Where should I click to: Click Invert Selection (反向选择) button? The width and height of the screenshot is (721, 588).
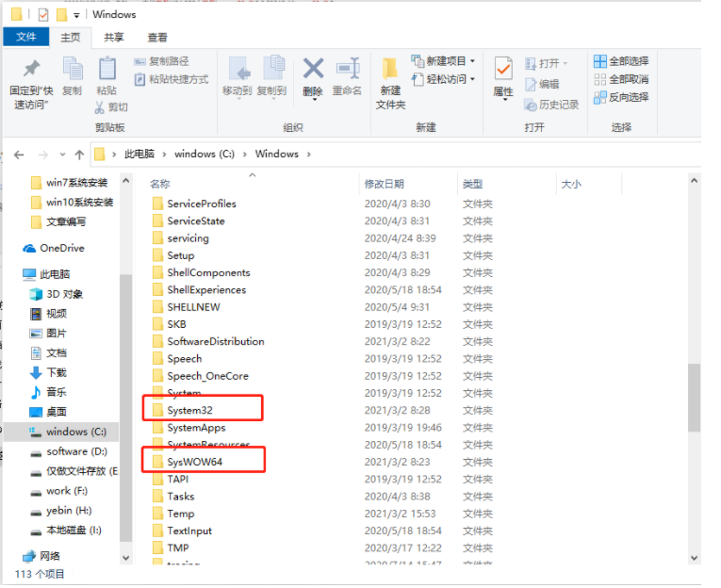pos(621,97)
